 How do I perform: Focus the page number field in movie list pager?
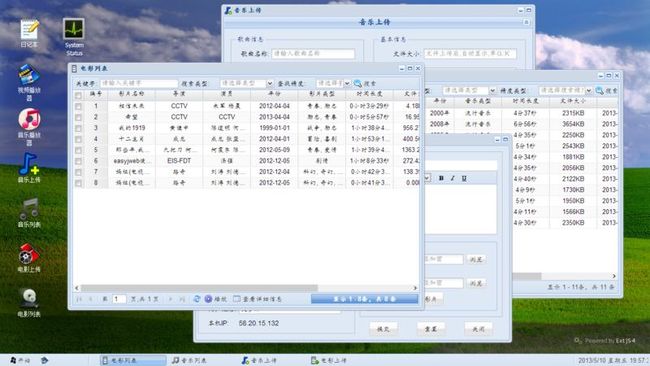tap(119, 299)
